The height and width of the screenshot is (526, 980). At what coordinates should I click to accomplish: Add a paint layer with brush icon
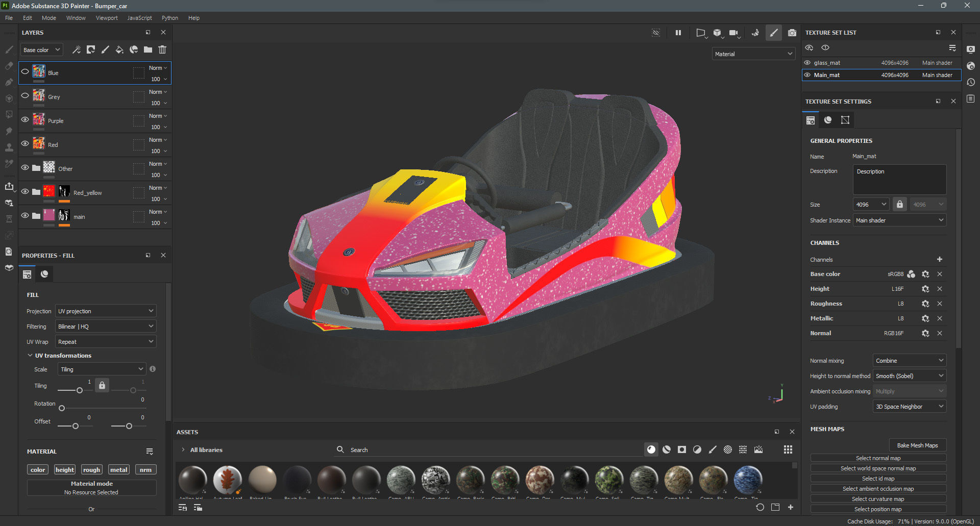coord(105,49)
